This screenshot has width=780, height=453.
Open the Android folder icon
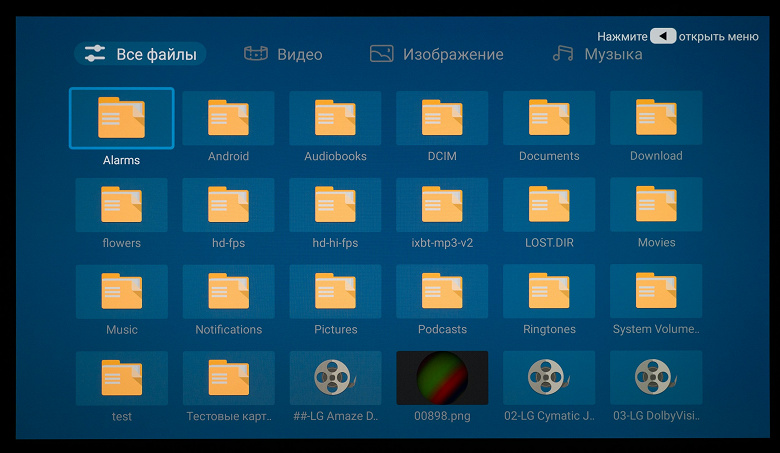click(228, 118)
